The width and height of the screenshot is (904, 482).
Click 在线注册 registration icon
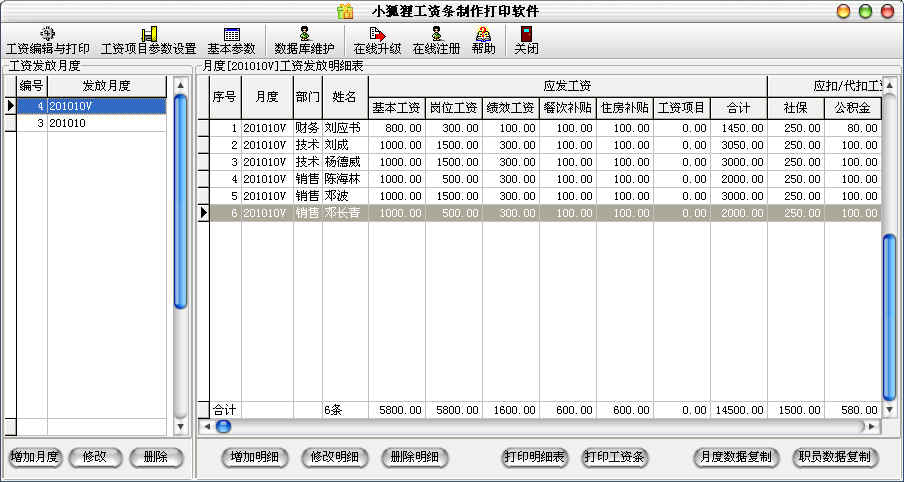click(436, 34)
